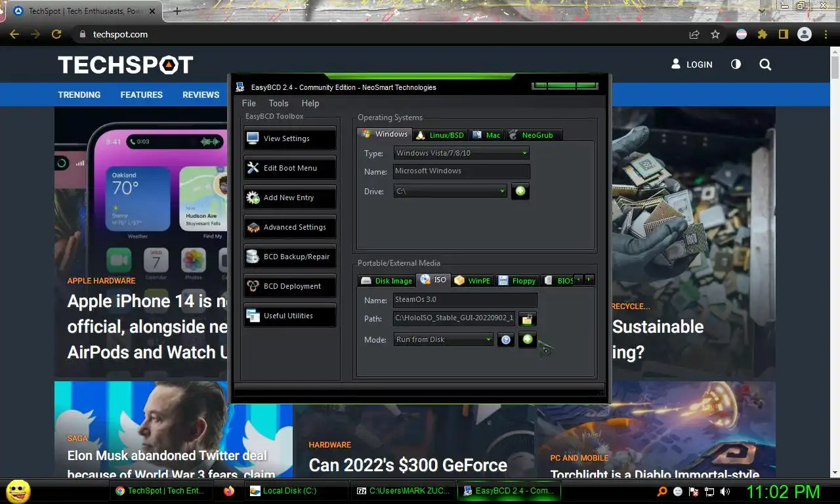Open the REVIEWS section on TechSpot
The height and width of the screenshot is (504, 840).
click(x=201, y=94)
